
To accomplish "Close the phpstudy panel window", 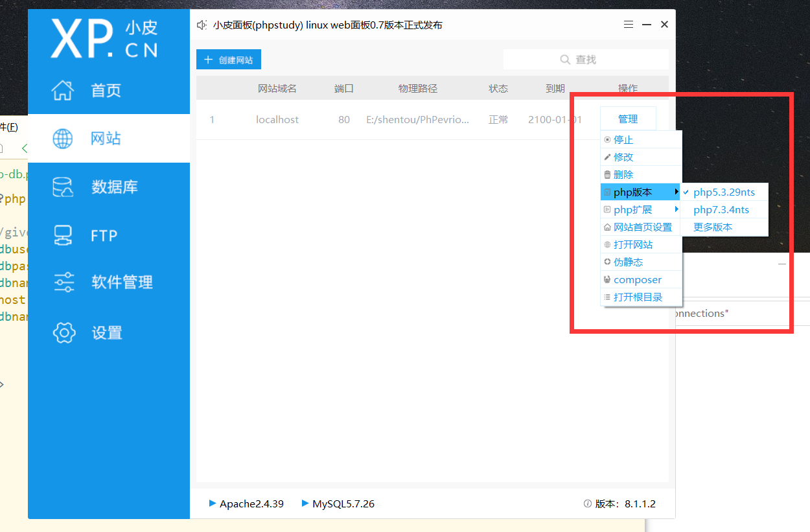I will pos(664,25).
